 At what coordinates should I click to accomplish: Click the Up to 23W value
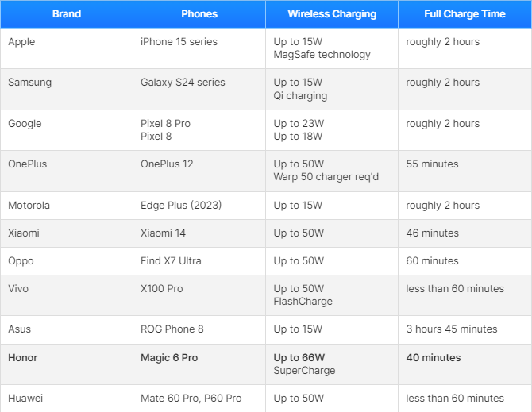click(x=299, y=124)
